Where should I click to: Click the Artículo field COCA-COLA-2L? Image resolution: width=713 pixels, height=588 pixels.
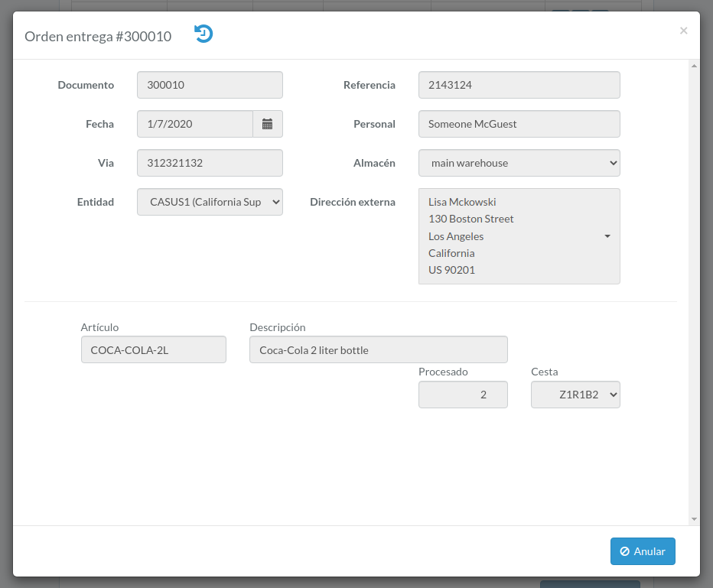click(154, 349)
